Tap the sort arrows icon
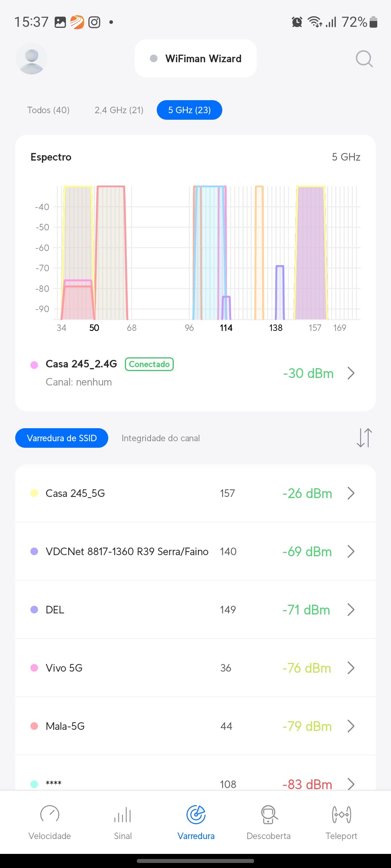 click(364, 438)
